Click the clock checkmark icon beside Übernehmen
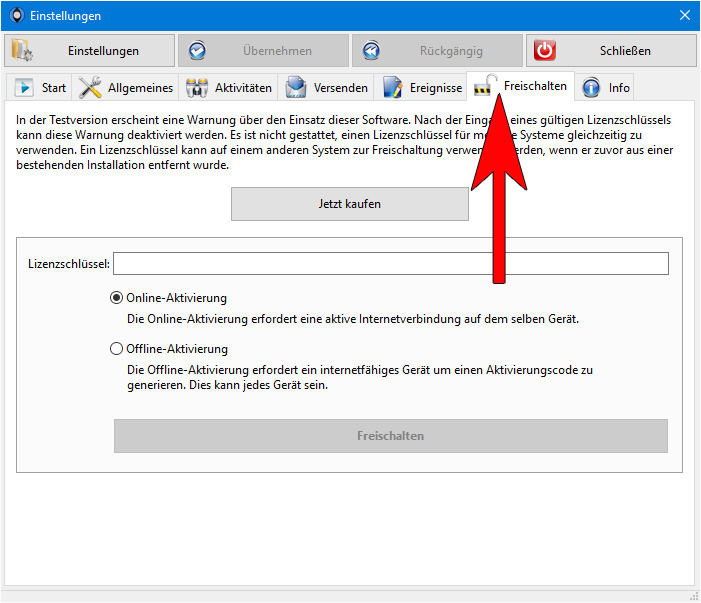 pyautogui.click(x=197, y=51)
